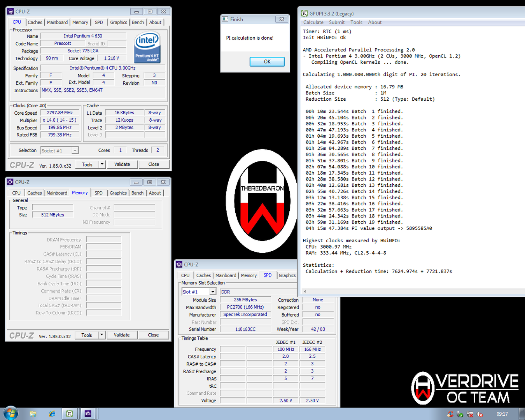Image resolution: width=525 pixels, height=420 pixels.
Task: Click the Max Bandwidth value PC2700 (166 MHz)
Action: tap(245, 307)
